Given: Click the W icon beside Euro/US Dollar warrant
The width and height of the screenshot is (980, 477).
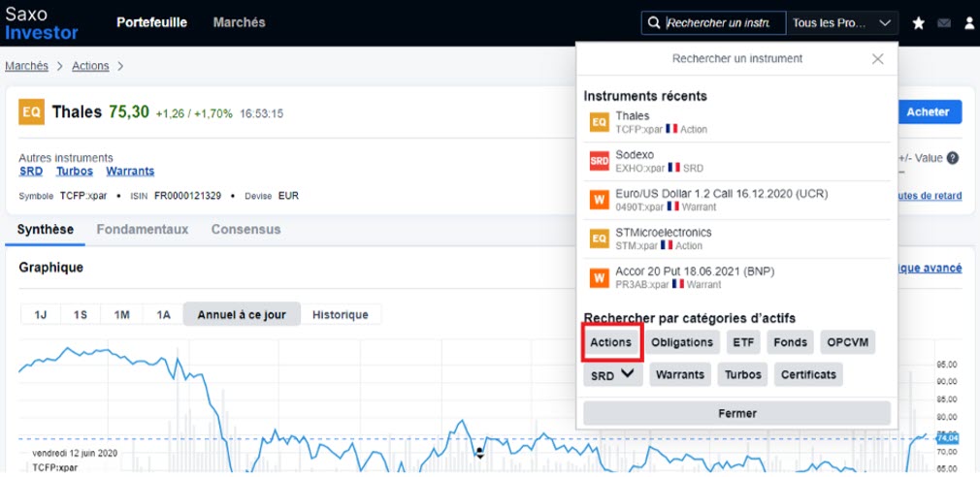Looking at the screenshot, I should tap(599, 200).
